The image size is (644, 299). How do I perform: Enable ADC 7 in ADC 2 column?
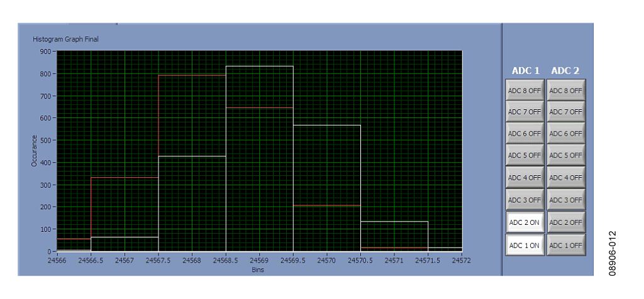(565, 112)
